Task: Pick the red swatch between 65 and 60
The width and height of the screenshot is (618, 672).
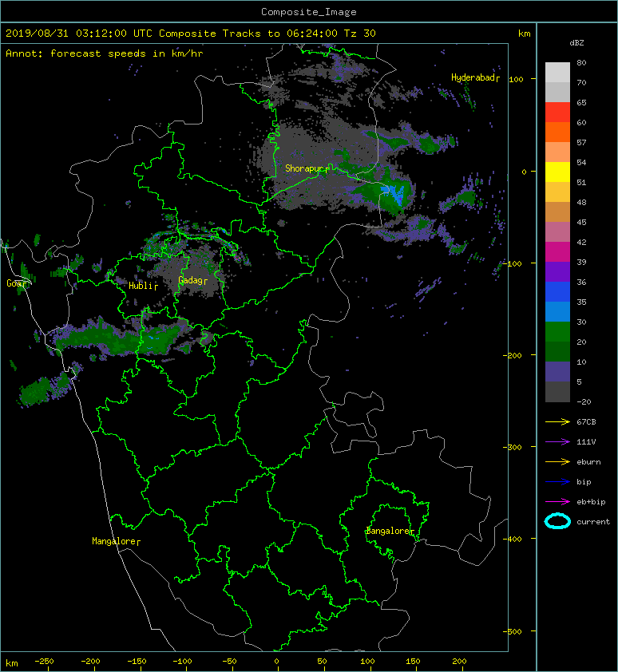Action: pyautogui.click(x=557, y=113)
